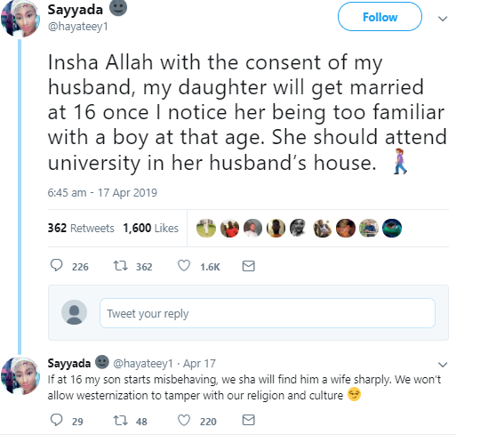
Task: Open the tweet timestamp 6:45 am - 17 Apr 2019
Action: click(102, 193)
